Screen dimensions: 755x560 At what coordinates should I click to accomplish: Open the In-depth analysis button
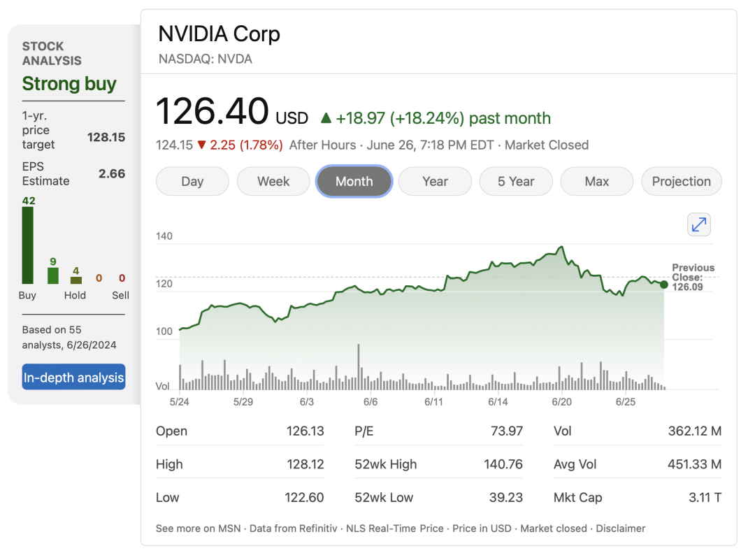pos(73,378)
